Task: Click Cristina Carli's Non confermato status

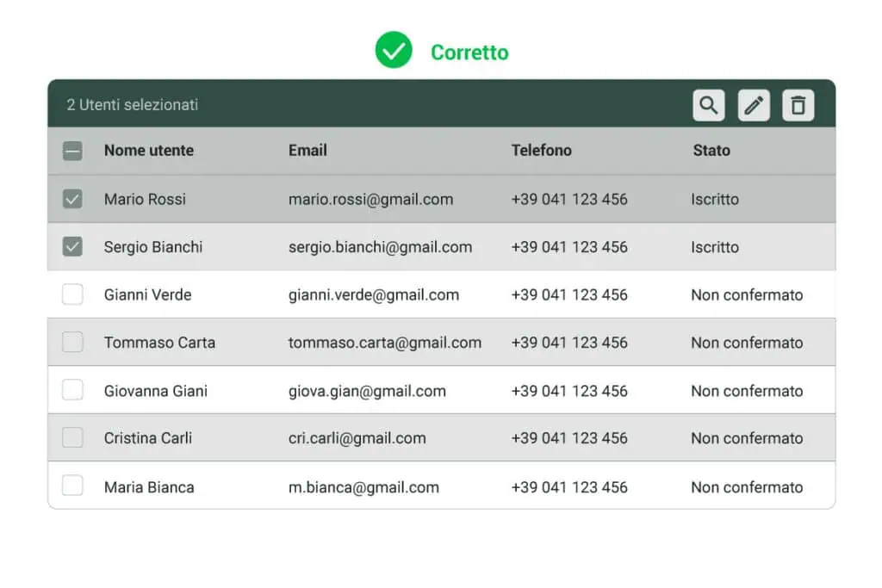Action: pyautogui.click(x=746, y=438)
